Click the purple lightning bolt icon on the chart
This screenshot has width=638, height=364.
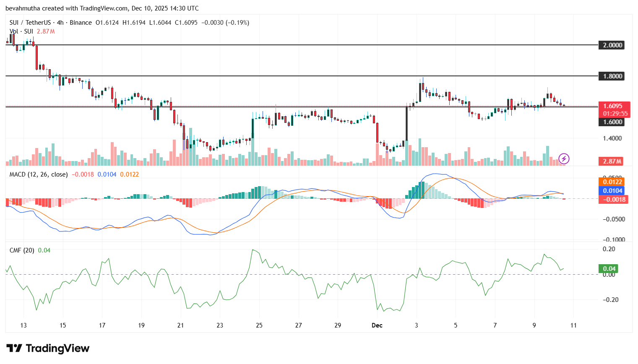click(x=564, y=159)
